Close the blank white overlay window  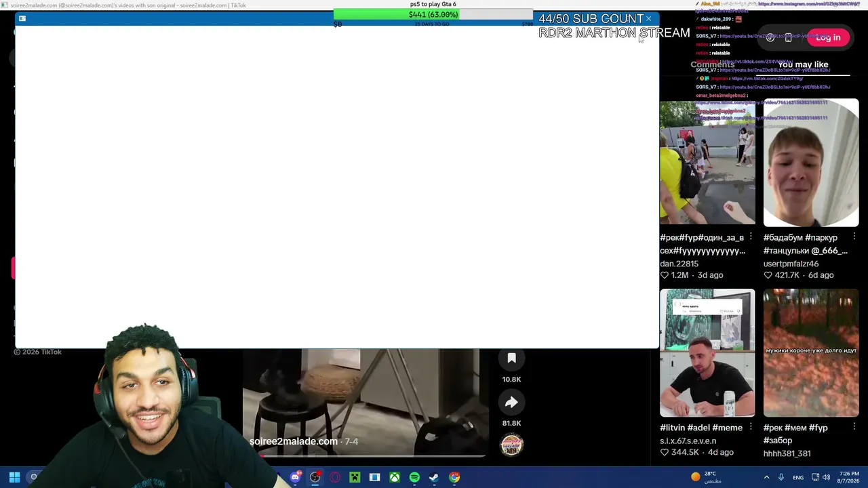(x=648, y=19)
